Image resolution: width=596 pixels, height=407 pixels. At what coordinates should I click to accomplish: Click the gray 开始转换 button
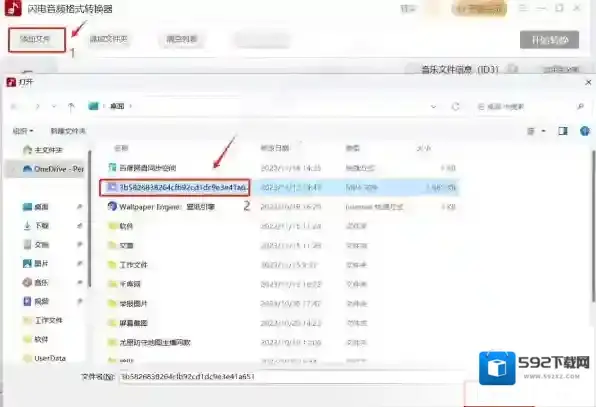549,40
